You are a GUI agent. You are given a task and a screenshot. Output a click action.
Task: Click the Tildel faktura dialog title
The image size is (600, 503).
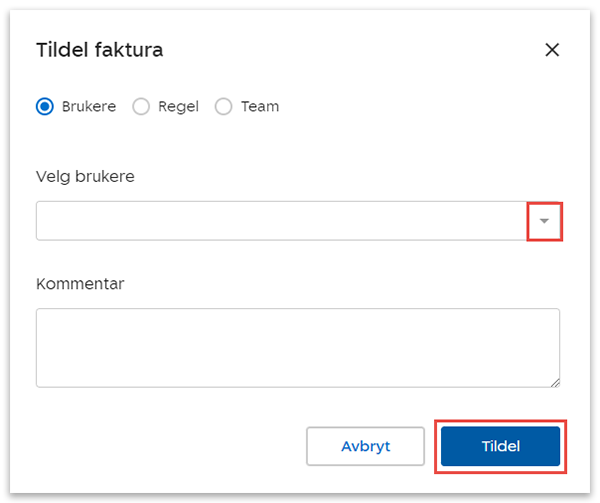point(99,50)
